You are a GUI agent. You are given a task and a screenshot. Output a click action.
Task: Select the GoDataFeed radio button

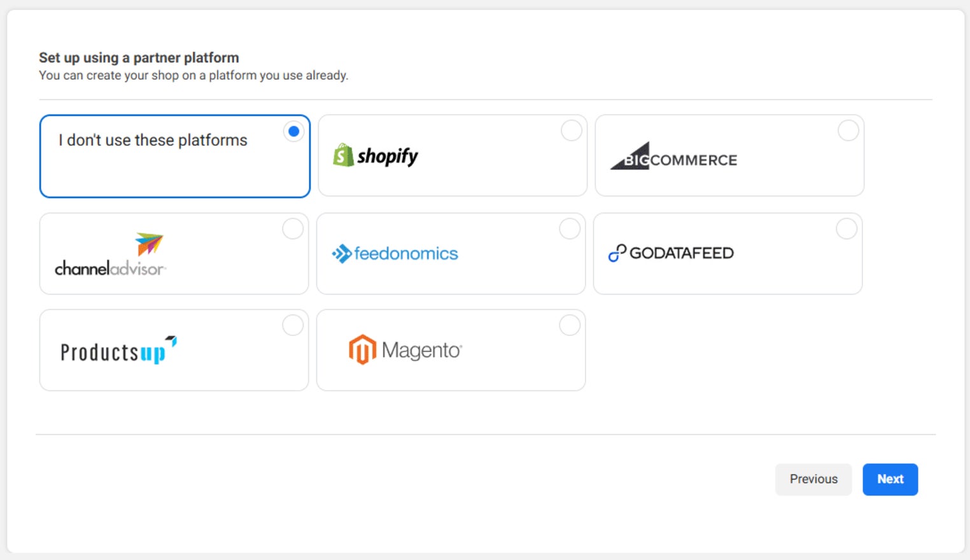847,228
